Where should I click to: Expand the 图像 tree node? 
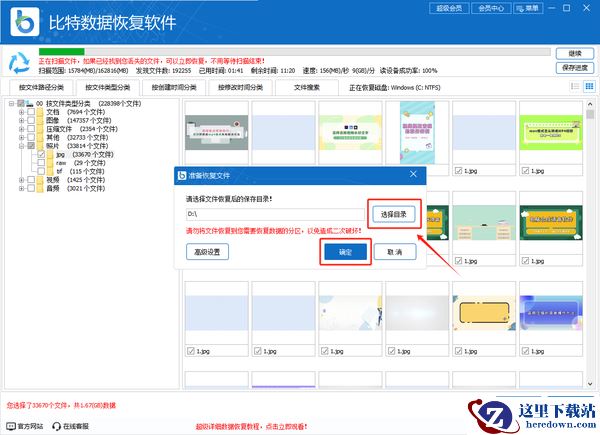coord(21,120)
